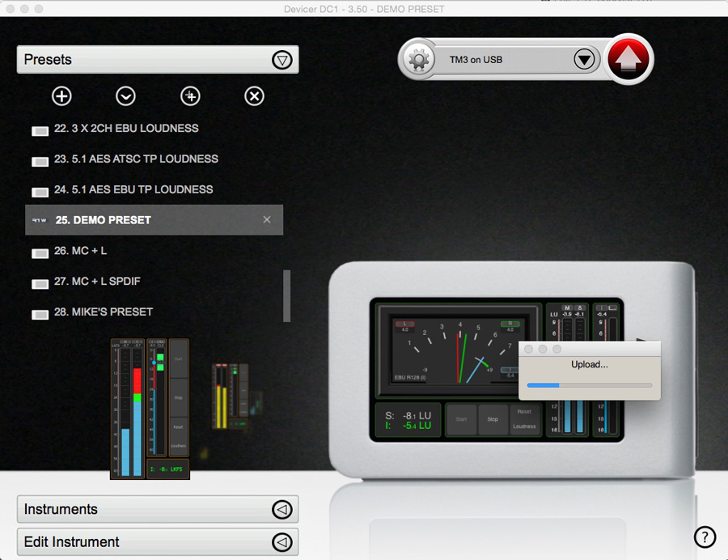
Task: Remove DEMO PRESET using its X
Action: coord(267,220)
